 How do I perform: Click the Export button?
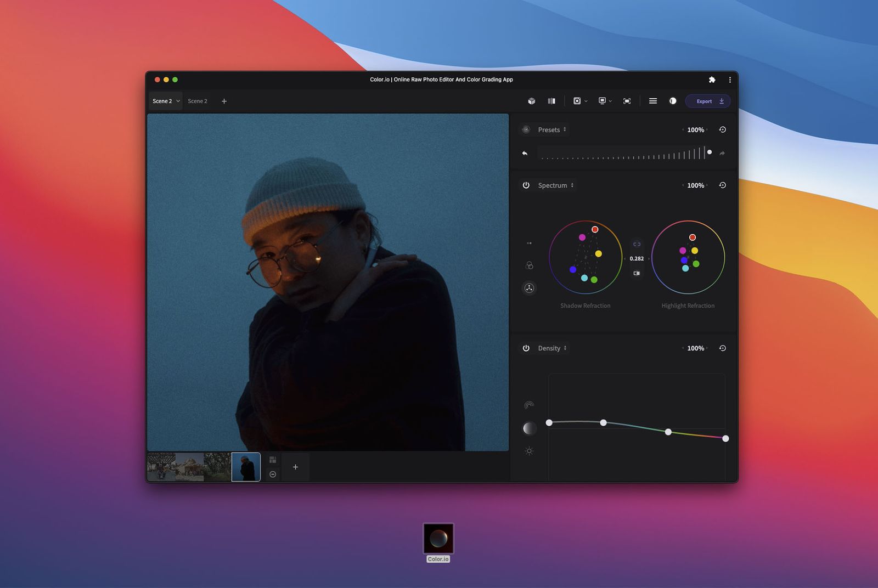point(708,101)
